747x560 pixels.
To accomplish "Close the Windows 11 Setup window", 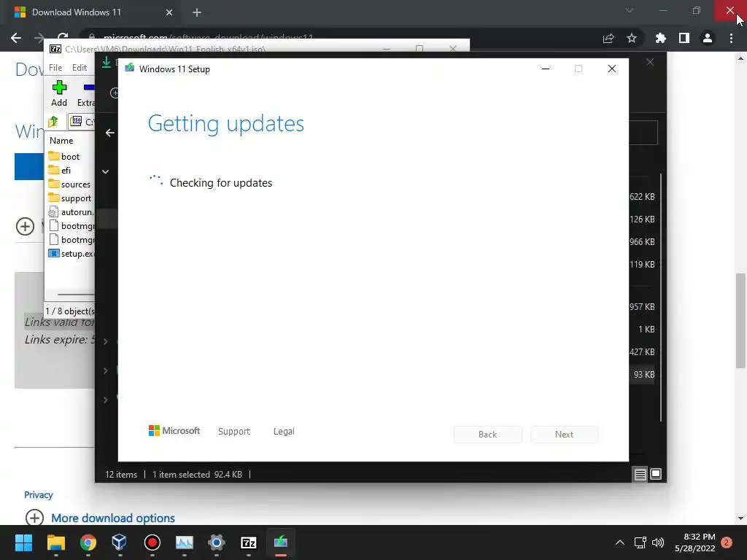I will pyautogui.click(x=612, y=69).
